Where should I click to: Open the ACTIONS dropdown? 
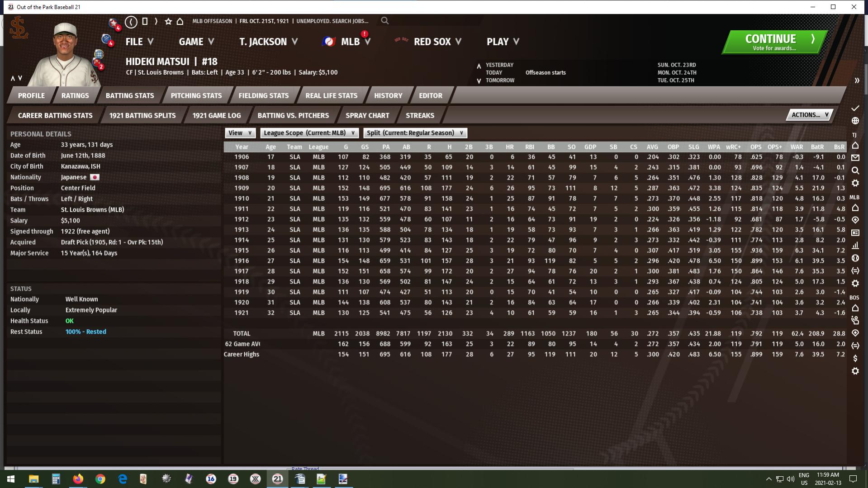pyautogui.click(x=809, y=115)
